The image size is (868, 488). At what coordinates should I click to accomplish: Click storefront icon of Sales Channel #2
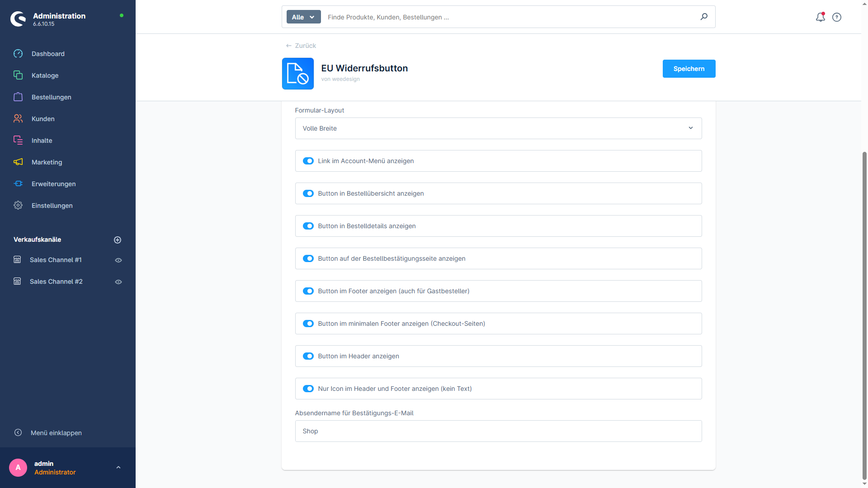click(x=17, y=282)
